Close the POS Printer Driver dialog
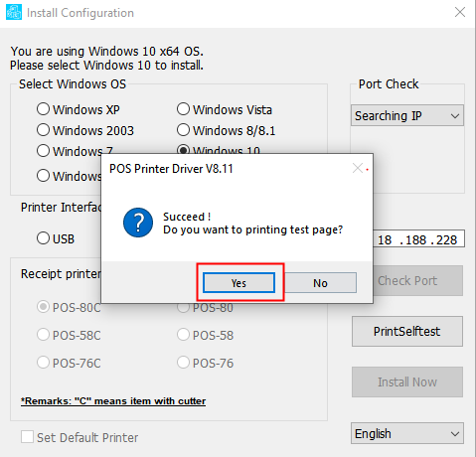The image size is (476, 457). (358, 168)
